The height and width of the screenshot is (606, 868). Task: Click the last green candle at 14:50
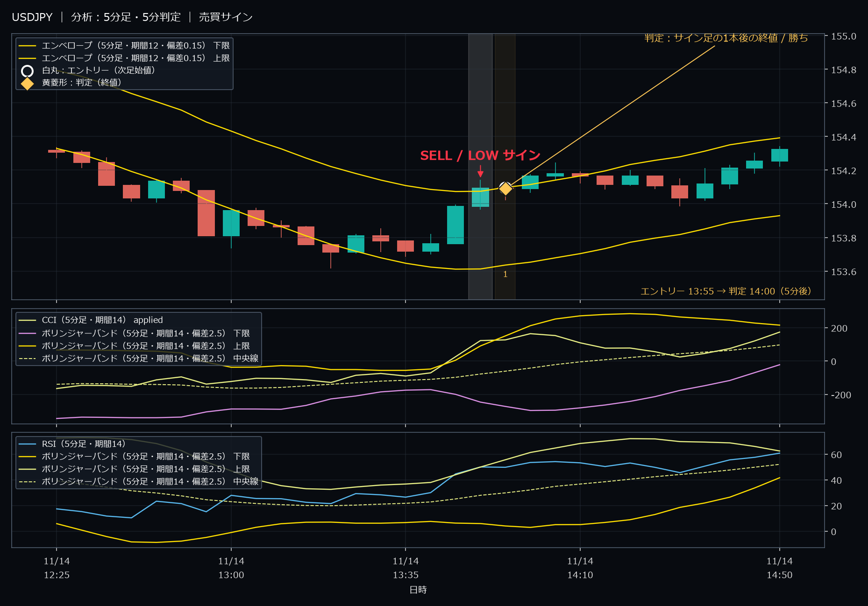coord(779,155)
